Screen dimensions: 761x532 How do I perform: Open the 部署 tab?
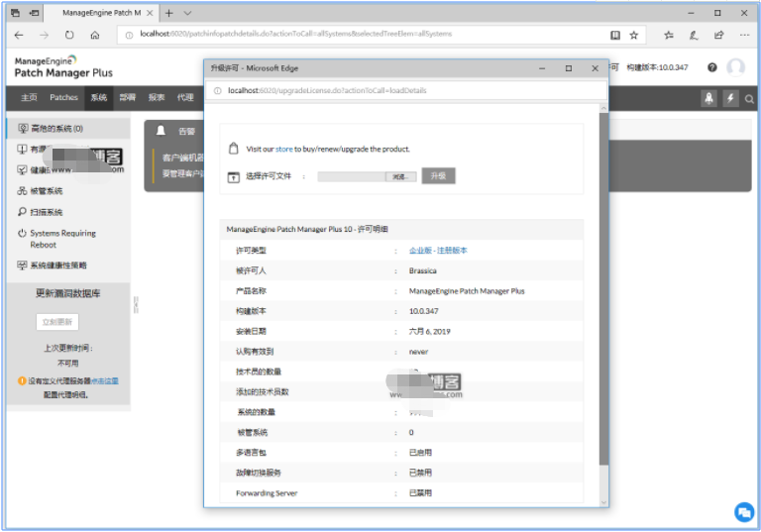click(128, 97)
